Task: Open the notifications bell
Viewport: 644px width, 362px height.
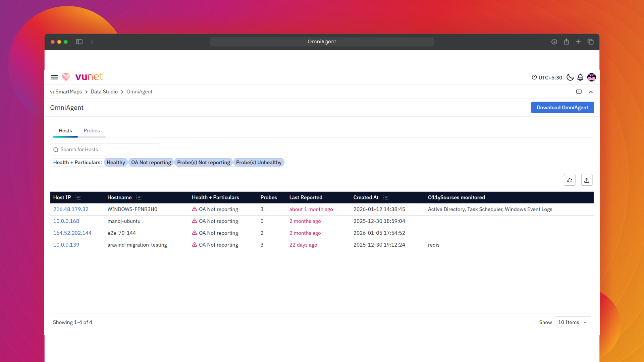Action: [580, 77]
